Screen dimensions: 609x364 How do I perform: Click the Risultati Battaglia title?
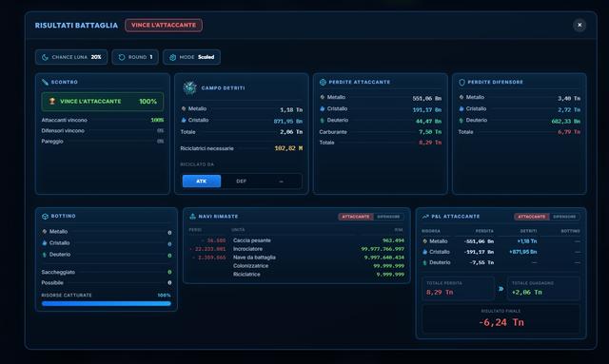coord(76,26)
